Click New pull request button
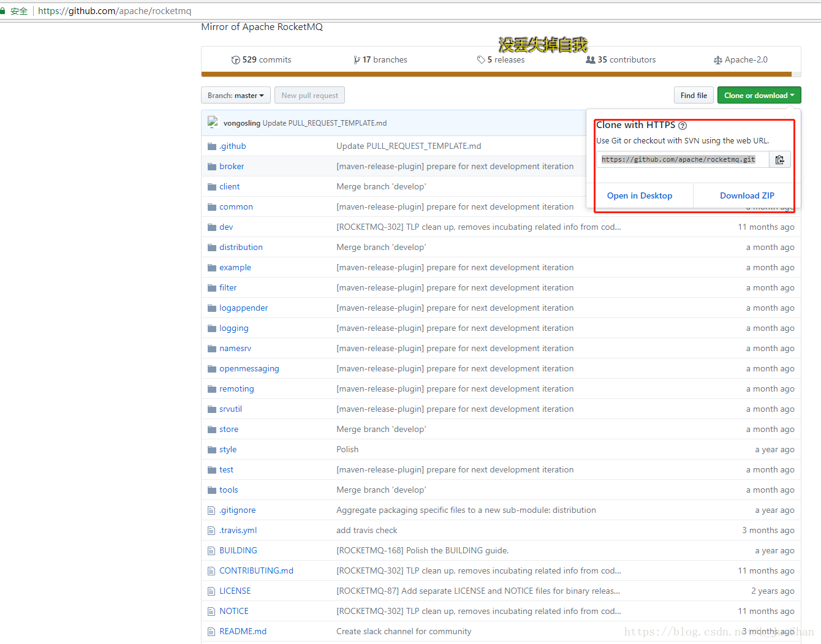The image size is (821, 644). 310,96
